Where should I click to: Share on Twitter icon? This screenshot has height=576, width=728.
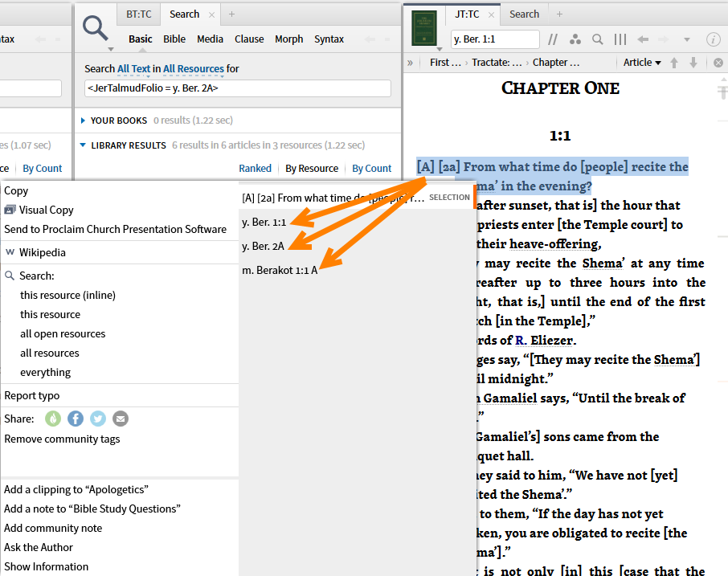[98, 419]
